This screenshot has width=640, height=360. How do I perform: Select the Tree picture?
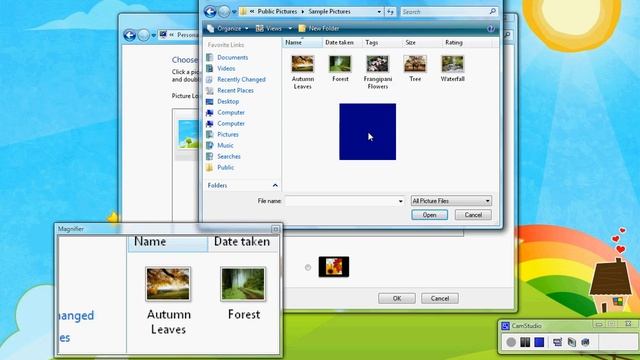[415, 69]
